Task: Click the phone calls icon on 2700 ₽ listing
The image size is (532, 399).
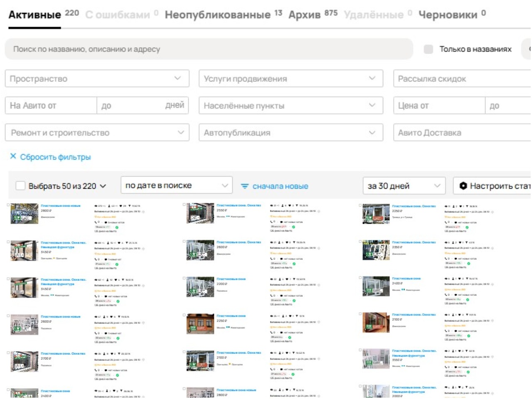Action: pos(96,370)
